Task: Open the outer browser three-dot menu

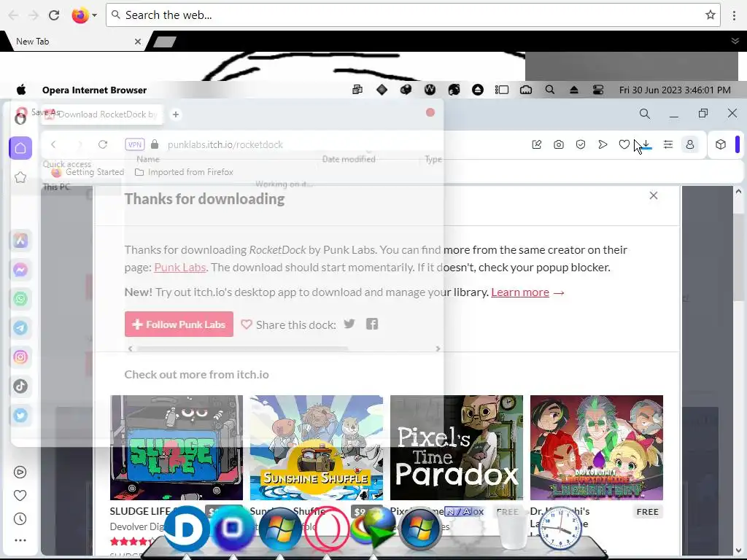Action: (x=734, y=15)
